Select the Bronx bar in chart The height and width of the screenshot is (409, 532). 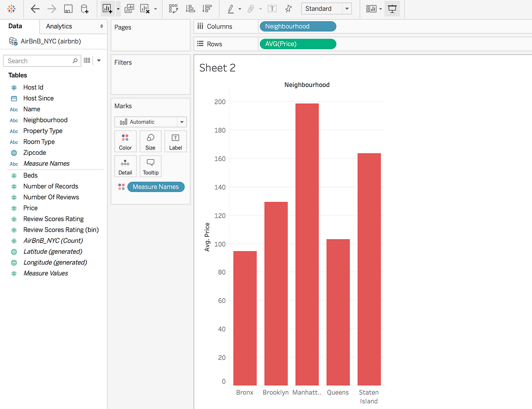pos(245,318)
